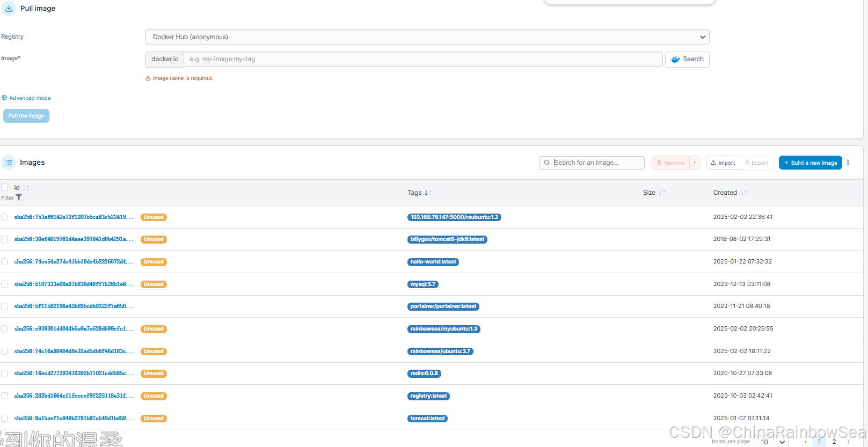Select page 1 in pagination

click(820, 442)
